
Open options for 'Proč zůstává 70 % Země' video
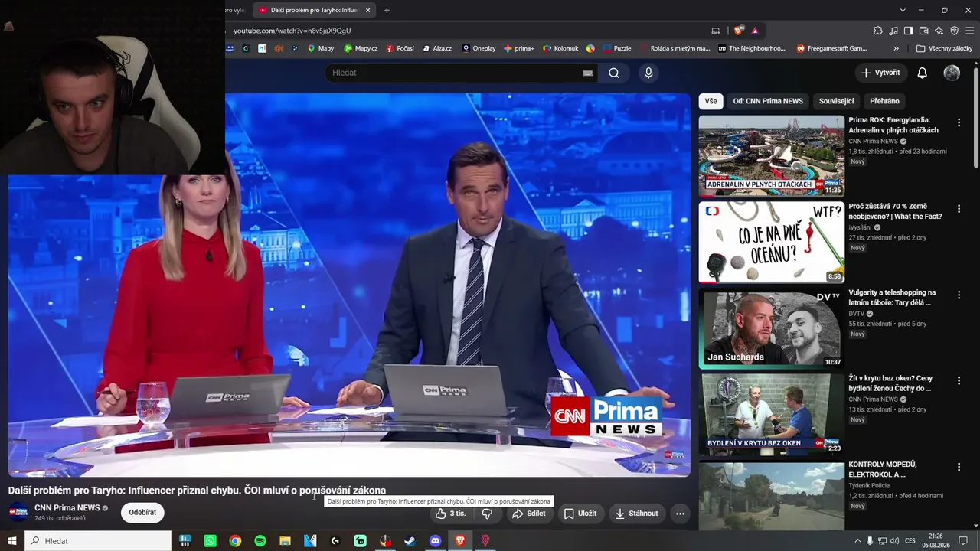coord(959,209)
